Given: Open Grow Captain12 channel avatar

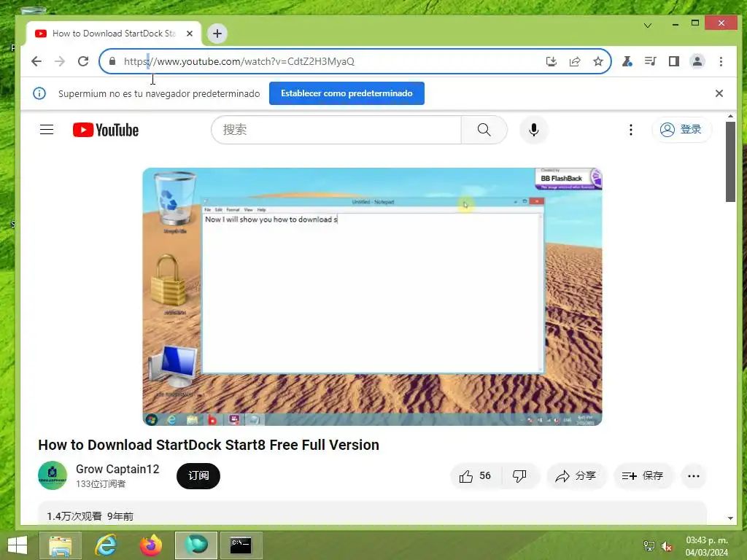Looking at the screenshot, I should [x=53, y=475].
